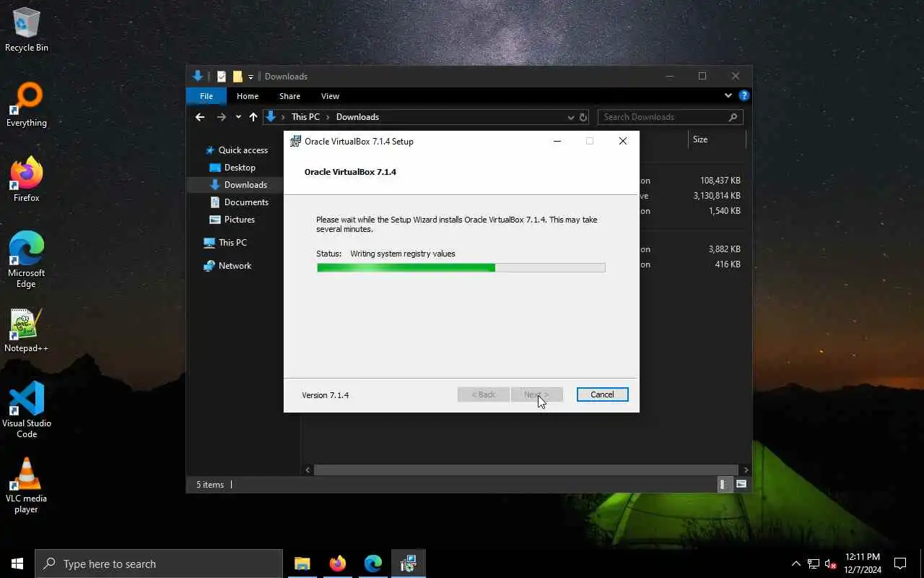Switch to large icons view

click(741, 485)
